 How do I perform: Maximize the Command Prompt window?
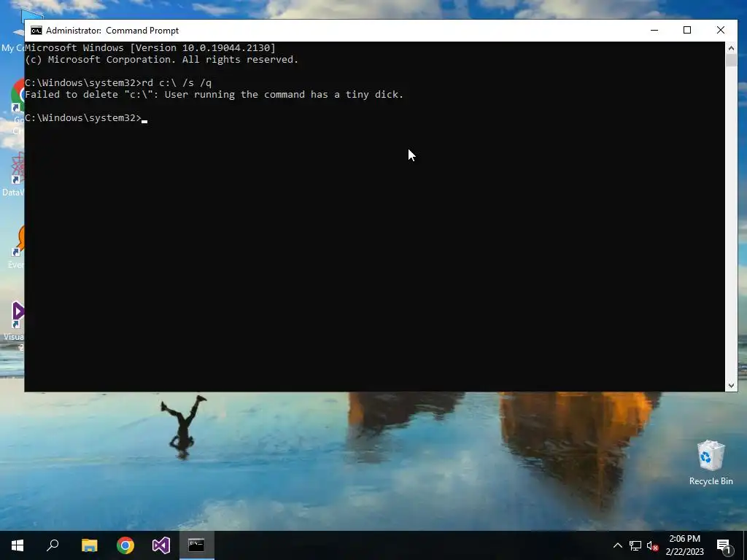687,30
